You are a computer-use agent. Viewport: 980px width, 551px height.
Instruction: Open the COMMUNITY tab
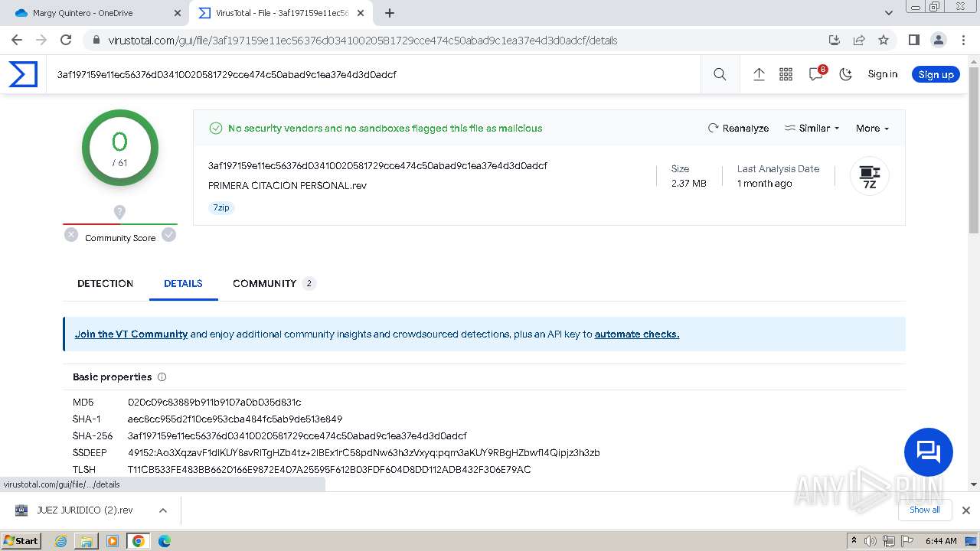274,283
